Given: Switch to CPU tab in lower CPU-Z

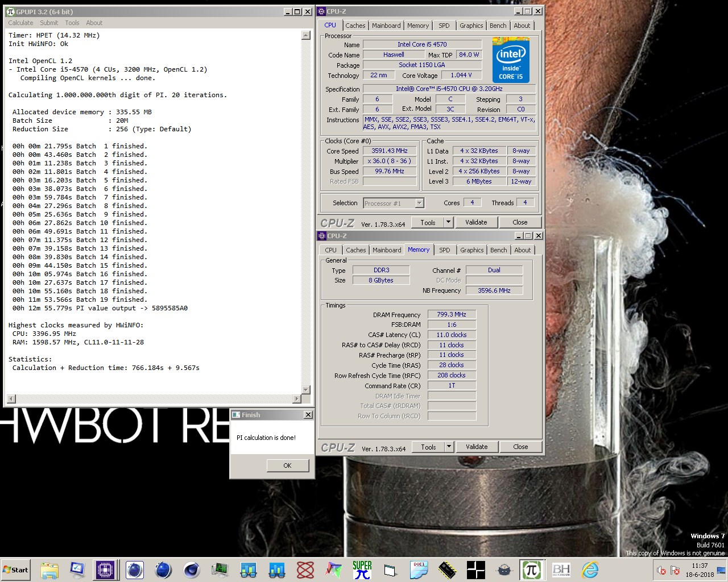Looking at the screenshot, I should [331, 250].
